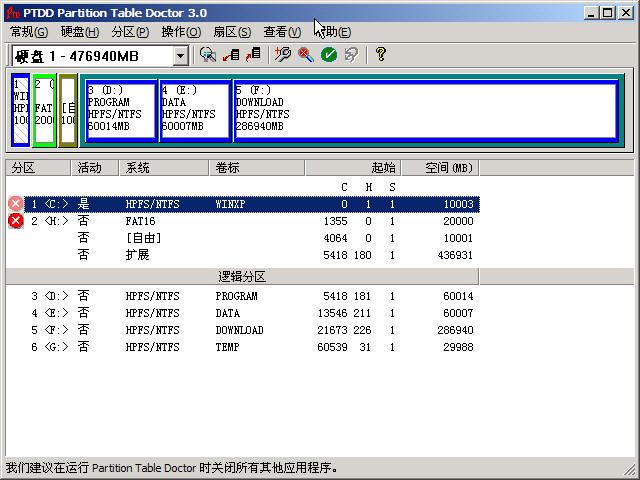The height and width of the screenshot is (480, 640).
Task: Open the 查看(V) menu
Action: click(282, 32)
